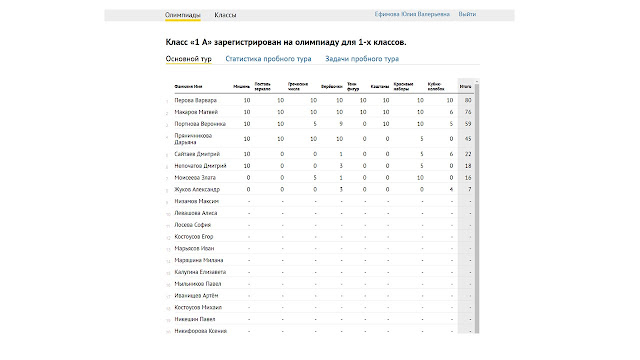Open the Классы navigation tab

pyautogui.click(x=225, y=15)
